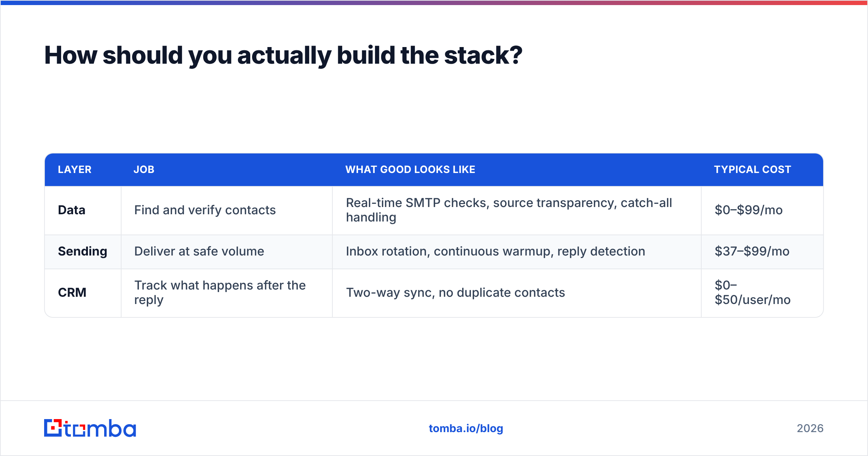Image resolution: width=868 pixels, height=456 pixels.
Task: Click 'Track what happens after the reply' cell
Action: coord(227,293)
